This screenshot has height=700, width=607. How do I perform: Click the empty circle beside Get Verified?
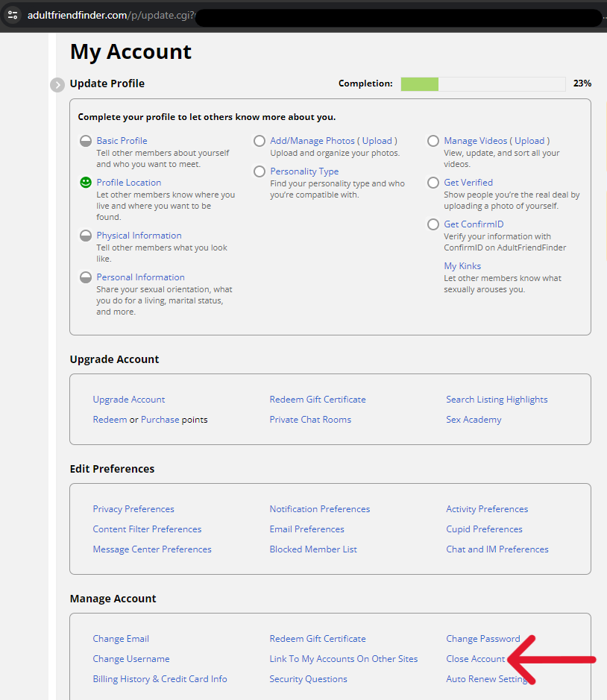click(433, 183)
